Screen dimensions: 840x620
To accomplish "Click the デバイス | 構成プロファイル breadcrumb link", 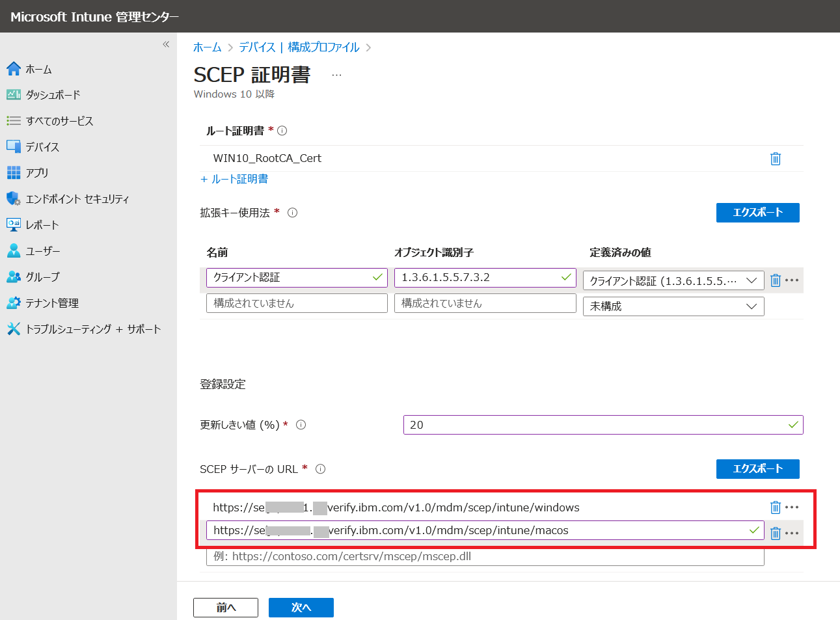I will pos(299,47).
